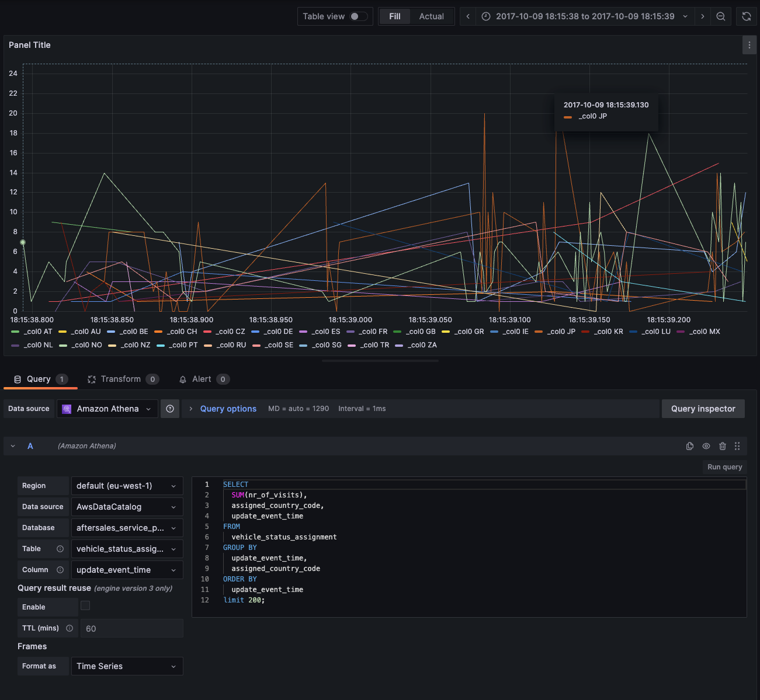Enable the query result reuse checkbox
This screenshot has width=760, height=700.
pyautogui.click(x=85, y=605)
